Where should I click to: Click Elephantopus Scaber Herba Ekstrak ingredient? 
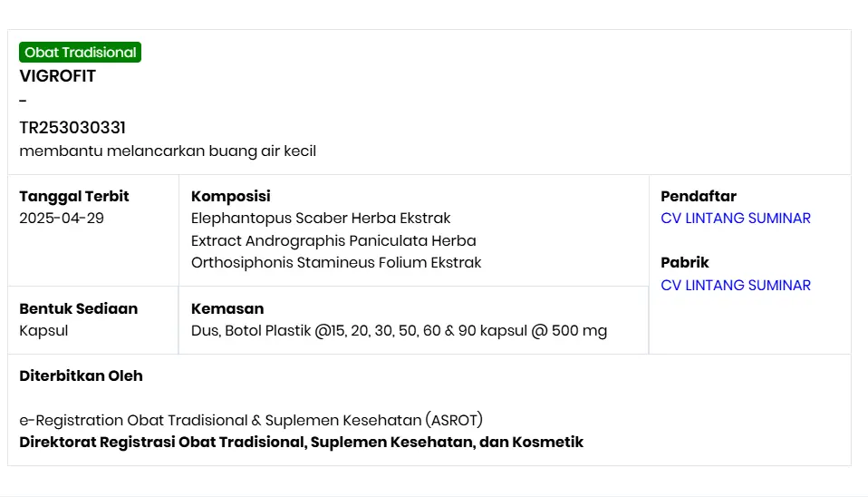321,219
